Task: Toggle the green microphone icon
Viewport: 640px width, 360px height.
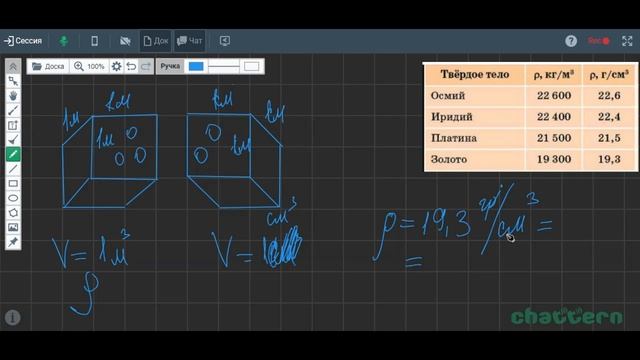Action: (x=63, y=41)
